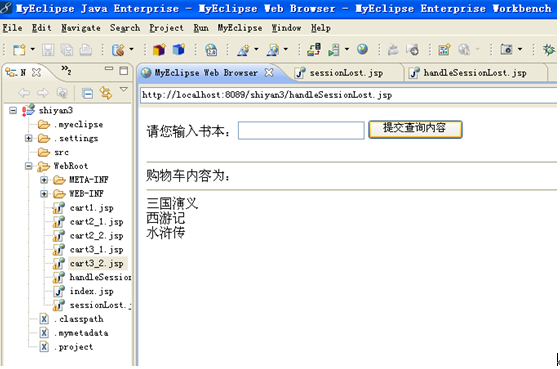Close the Navigator view tab
Image resolution: width=560 pixels, height=369 pixels.
tap(36, 73)
